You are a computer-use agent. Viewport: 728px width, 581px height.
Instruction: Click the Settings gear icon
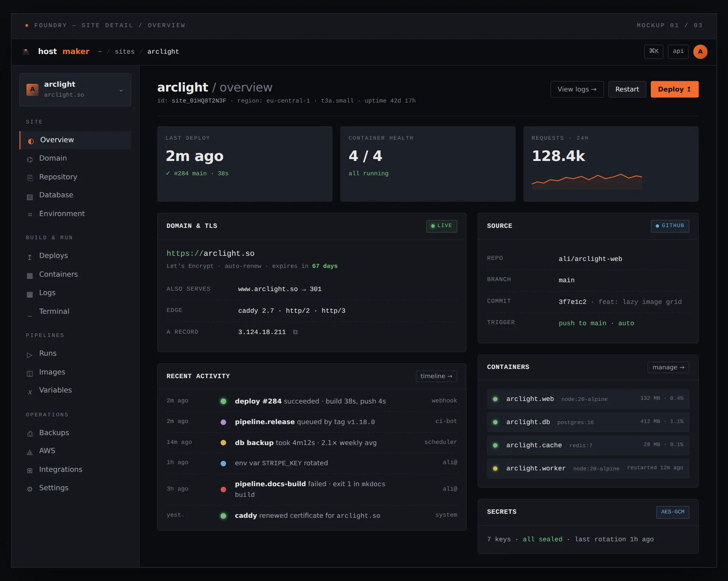[30, 489]
